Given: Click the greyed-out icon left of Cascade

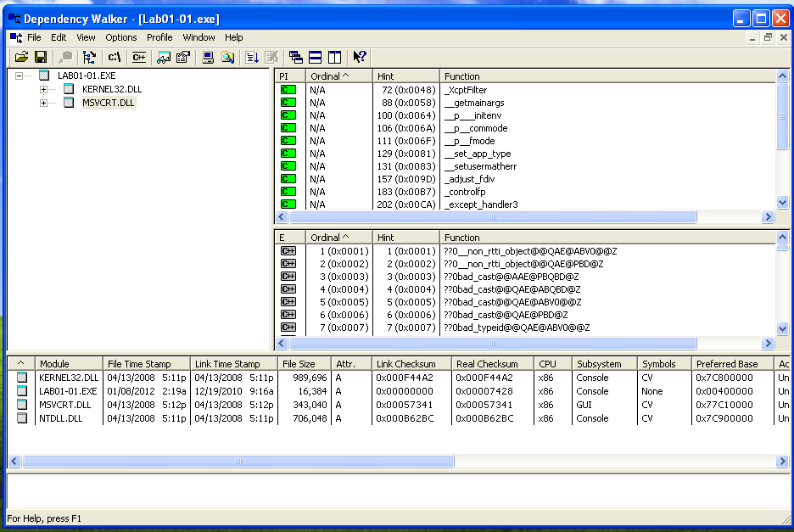Looking at the screenshot, I should (x=271, y=57).
